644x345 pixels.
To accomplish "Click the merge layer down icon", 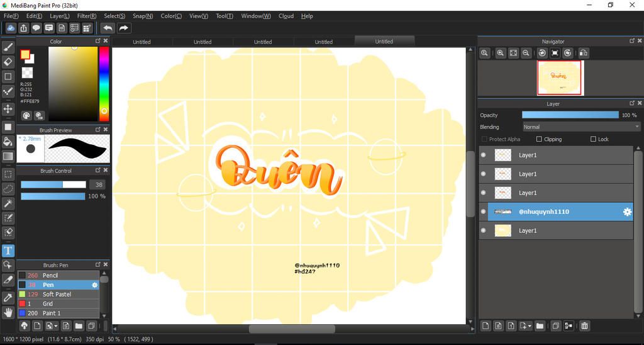I will (x=569, y=326).
